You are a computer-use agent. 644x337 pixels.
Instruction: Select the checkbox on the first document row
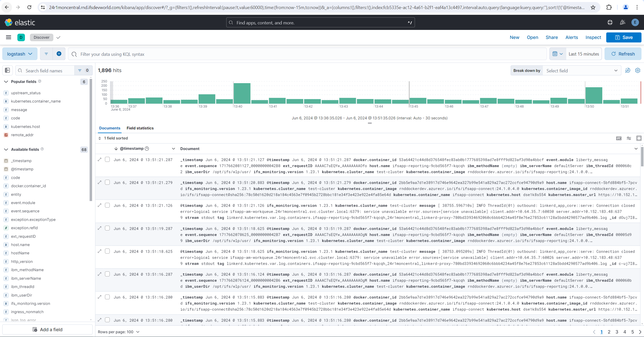pyautogui.click(x=107, y=159)
